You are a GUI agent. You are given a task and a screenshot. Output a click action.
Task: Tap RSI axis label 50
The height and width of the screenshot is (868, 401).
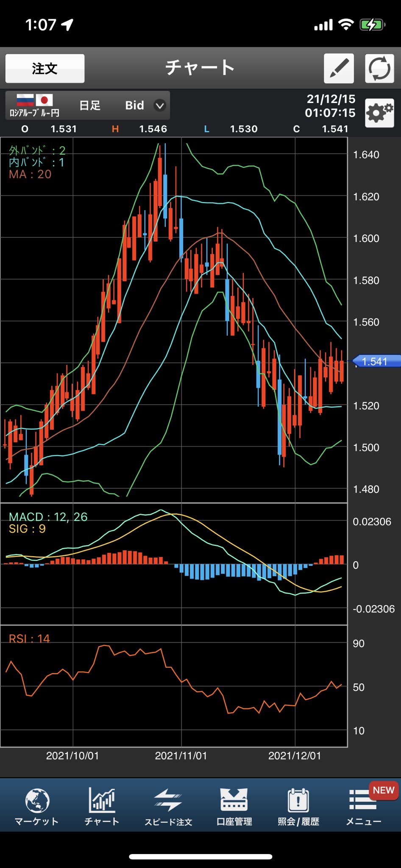pyautogui.click(x=359, y=687)
